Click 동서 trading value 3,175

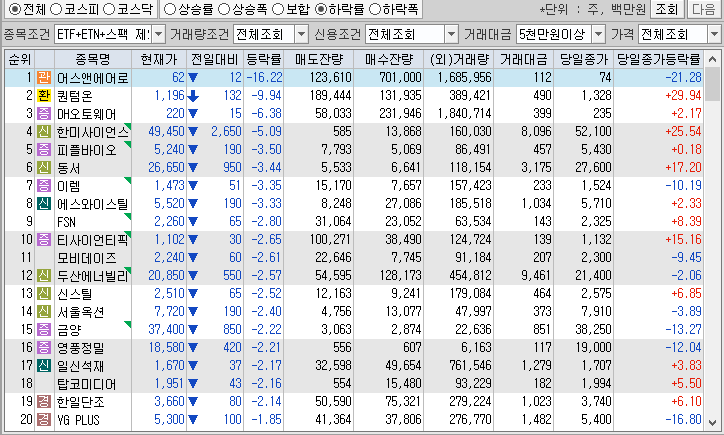pos(537,168)
